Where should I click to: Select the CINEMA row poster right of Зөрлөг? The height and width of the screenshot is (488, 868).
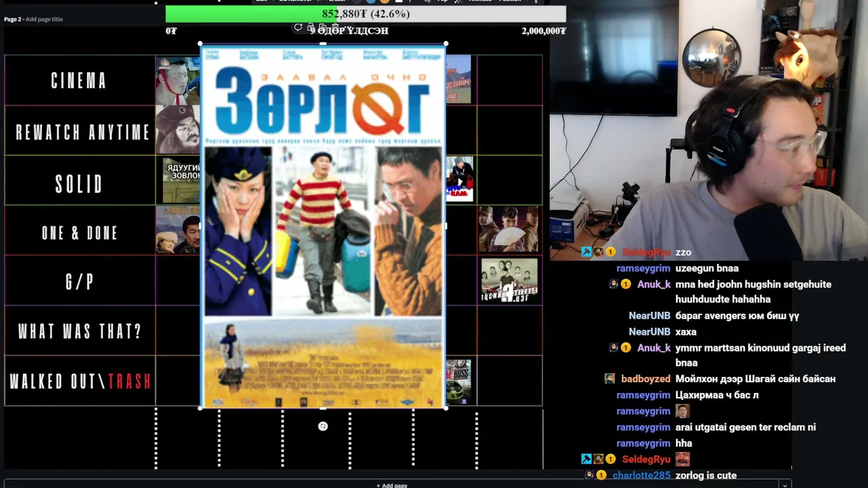[x=458, y=79]
